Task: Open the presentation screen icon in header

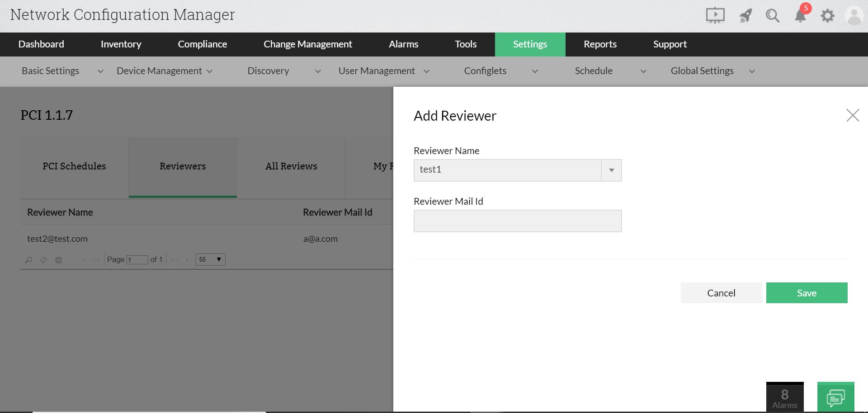Action: 715,16
